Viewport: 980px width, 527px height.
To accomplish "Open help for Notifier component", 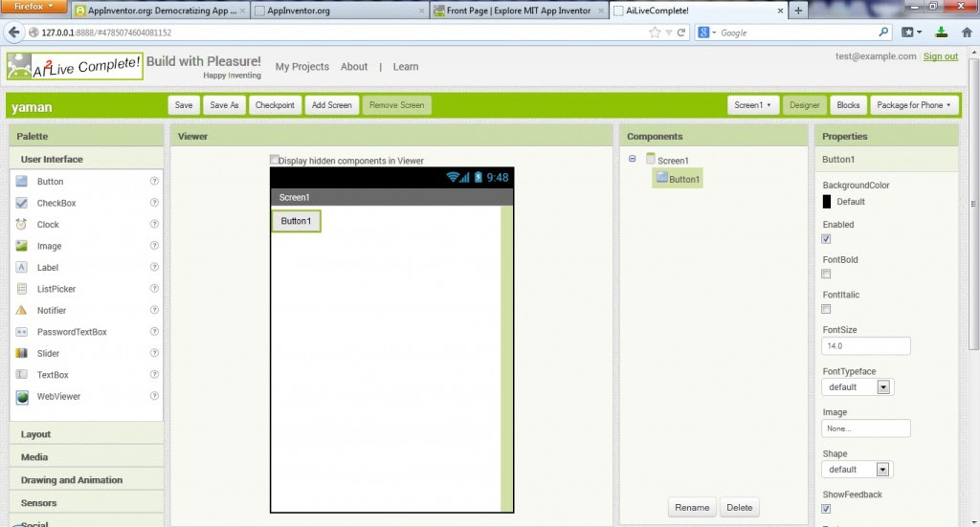I will pos(154,310).
